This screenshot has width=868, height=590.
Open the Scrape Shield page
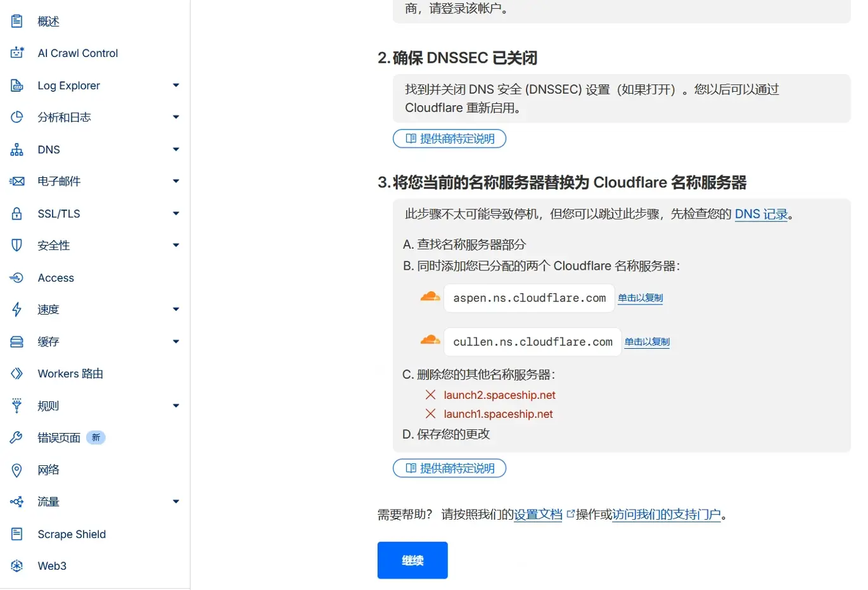point(72,534)
